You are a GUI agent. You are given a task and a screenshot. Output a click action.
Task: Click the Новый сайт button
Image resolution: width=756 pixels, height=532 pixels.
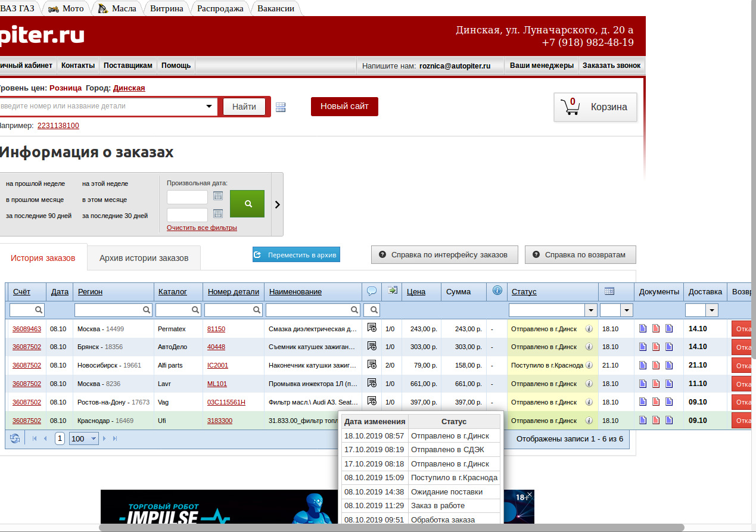pos(344,107)
